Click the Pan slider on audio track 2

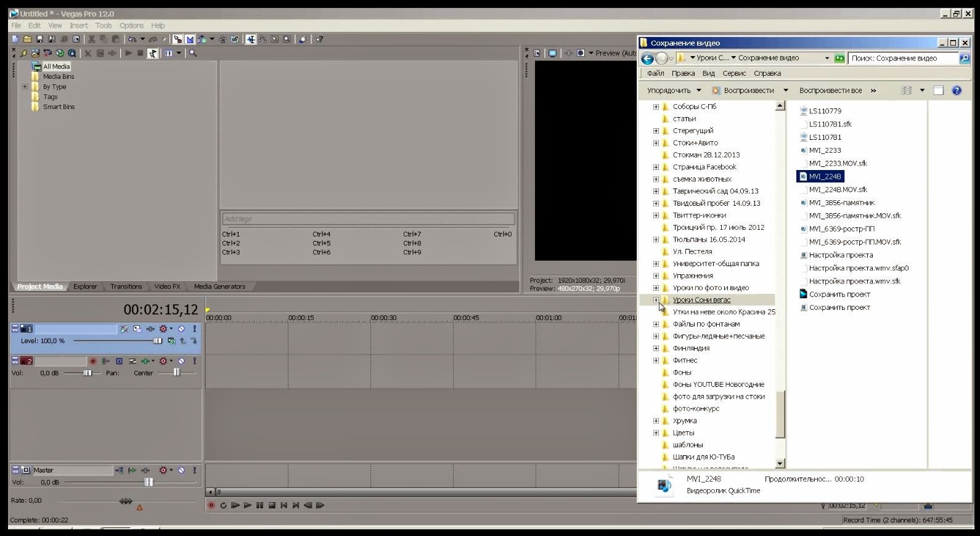(x=177, y=373)
